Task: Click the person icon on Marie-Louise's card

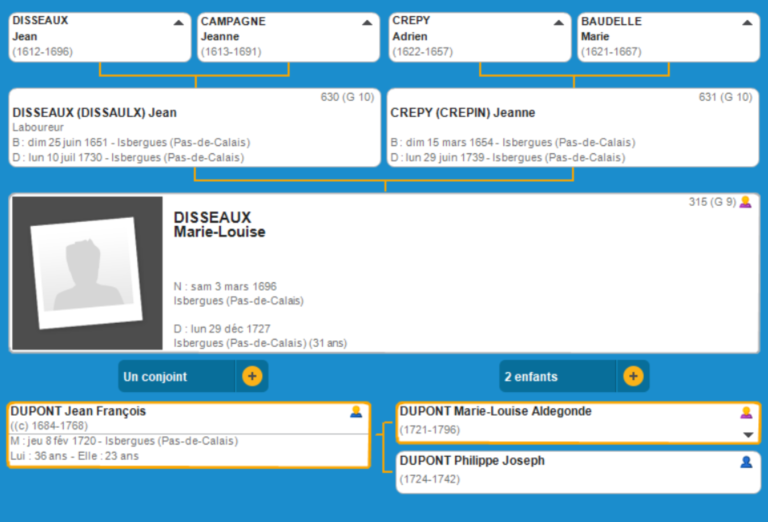Action: 745,202
